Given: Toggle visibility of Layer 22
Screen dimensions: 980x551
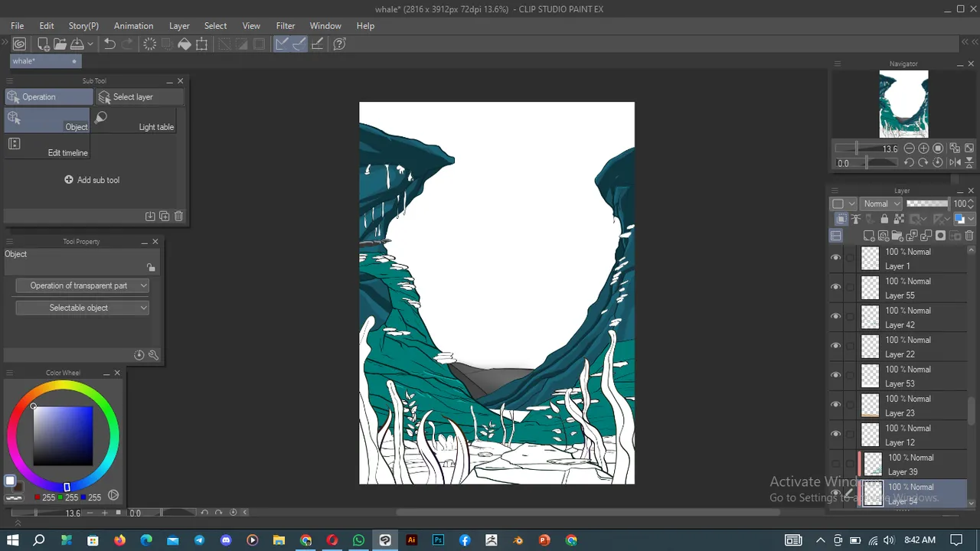Looking at the screenshot, I should click(x=836, y=346).
